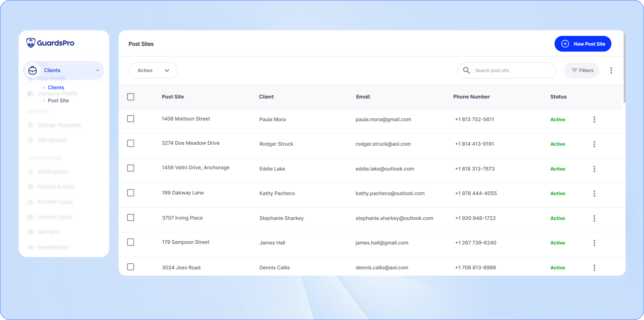
Task: Open row menu for James Hall
Action: (594, 243)
